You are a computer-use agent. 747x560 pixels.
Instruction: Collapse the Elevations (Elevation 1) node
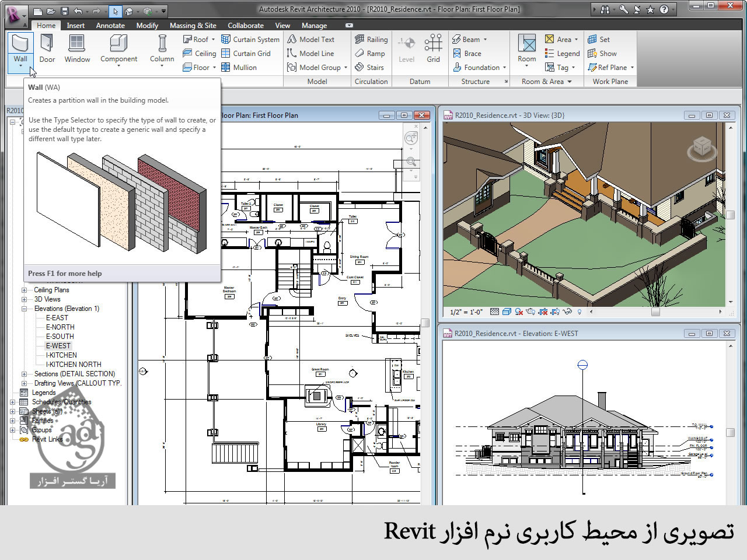click(x=24, y=309)
